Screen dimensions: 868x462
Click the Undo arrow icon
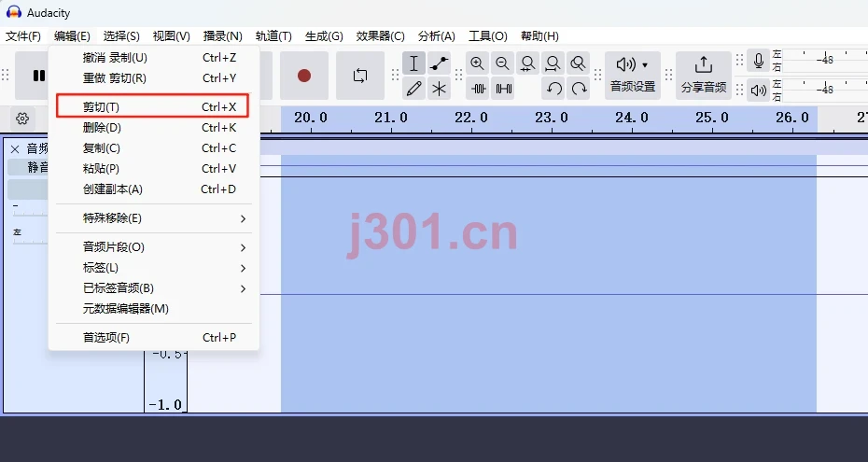553,89
